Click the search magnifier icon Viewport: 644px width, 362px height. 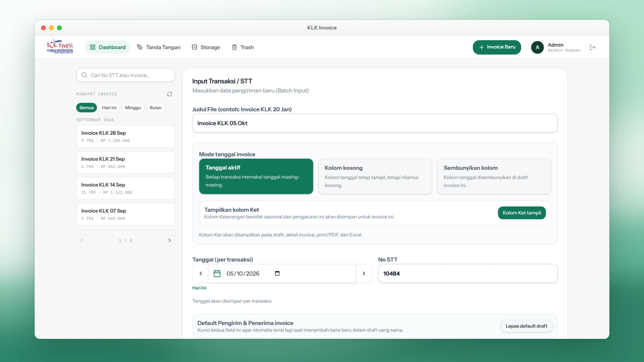(84, 75)
